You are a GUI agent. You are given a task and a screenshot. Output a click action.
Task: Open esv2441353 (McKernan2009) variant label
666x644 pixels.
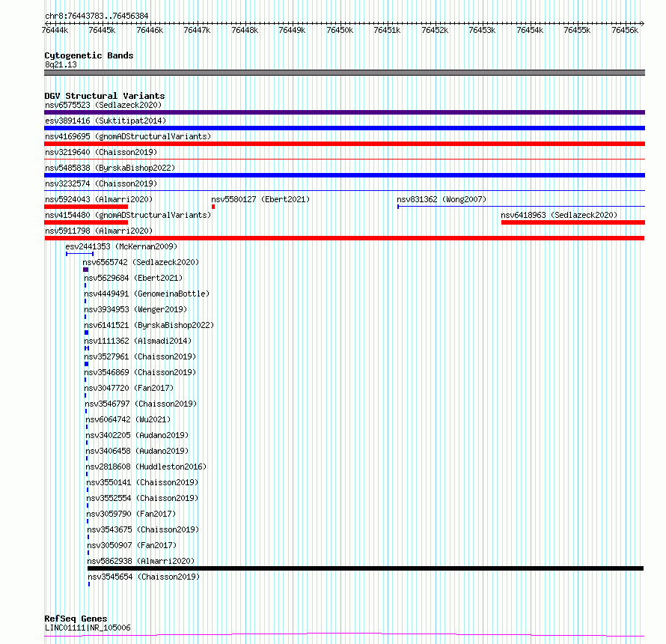click(x=121, y=246)
